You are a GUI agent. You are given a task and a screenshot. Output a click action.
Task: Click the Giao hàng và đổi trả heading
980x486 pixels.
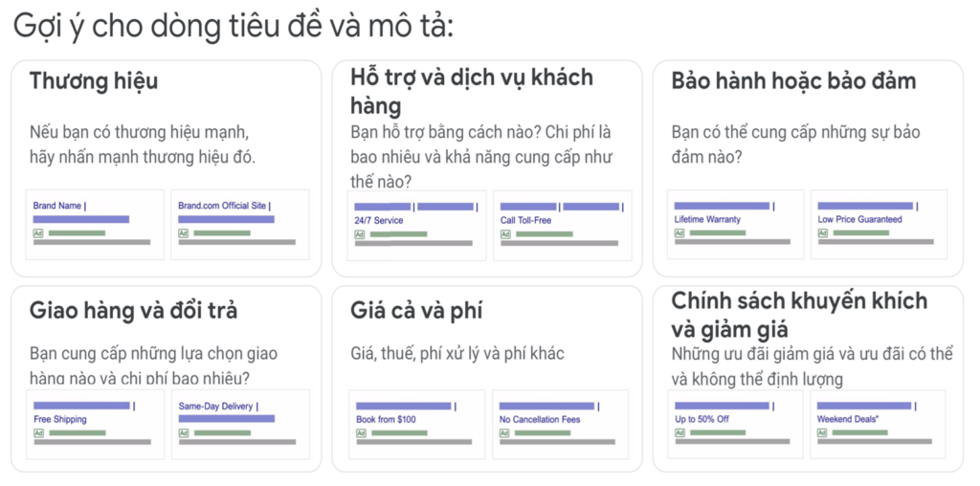[134, 311]
